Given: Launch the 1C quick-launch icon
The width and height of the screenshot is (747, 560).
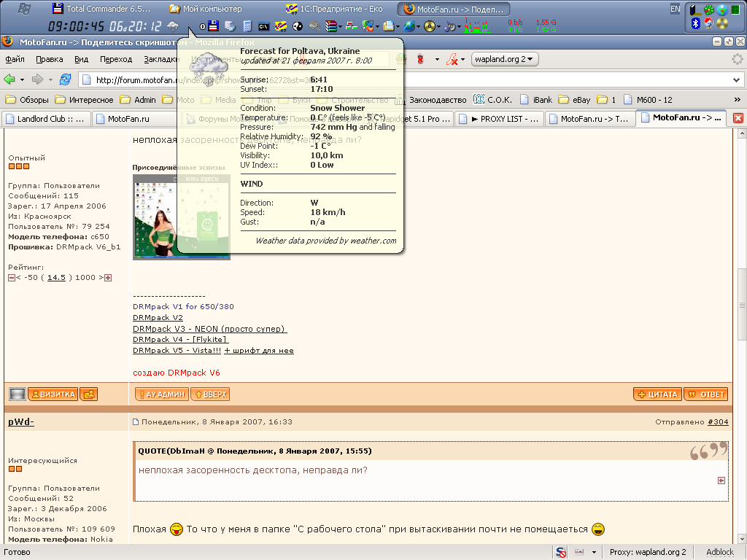Looking at the screenshot, I should 281,26.
